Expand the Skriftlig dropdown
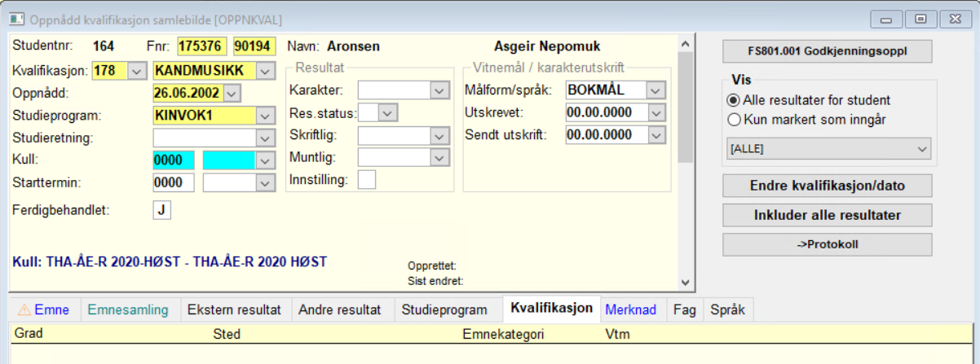Image resolution: width=980 pixels, height=364 pixels. [439, 135]
